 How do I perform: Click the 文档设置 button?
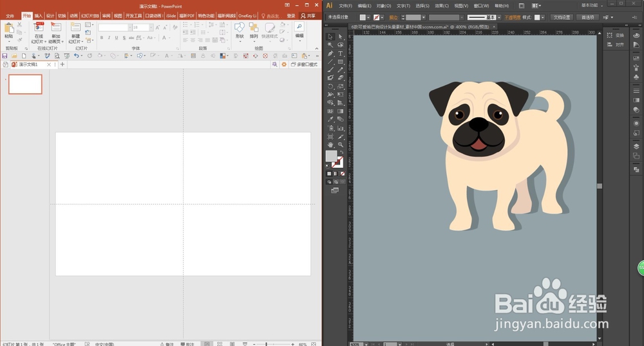point(562,17)
